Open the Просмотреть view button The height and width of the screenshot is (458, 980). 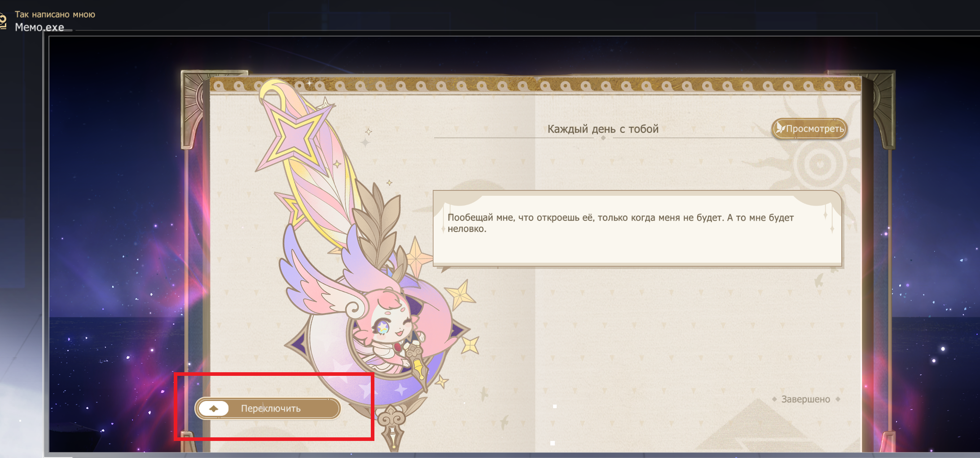809,129
